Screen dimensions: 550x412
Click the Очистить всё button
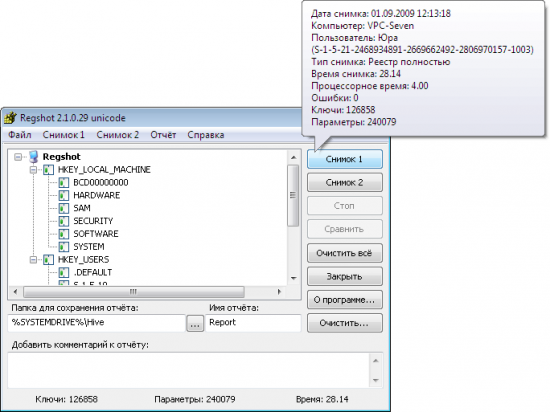(345, 253)
